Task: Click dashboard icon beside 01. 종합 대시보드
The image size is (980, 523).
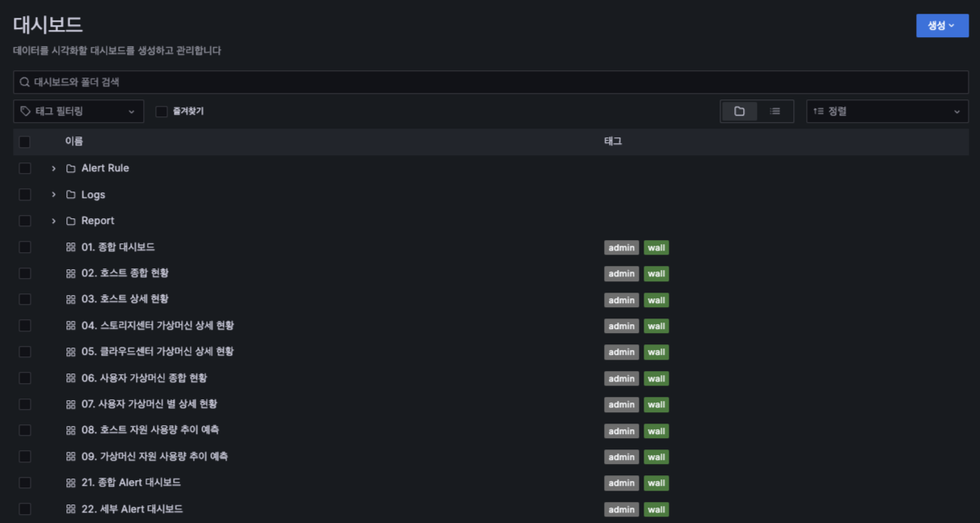Action: pos(71,247)
